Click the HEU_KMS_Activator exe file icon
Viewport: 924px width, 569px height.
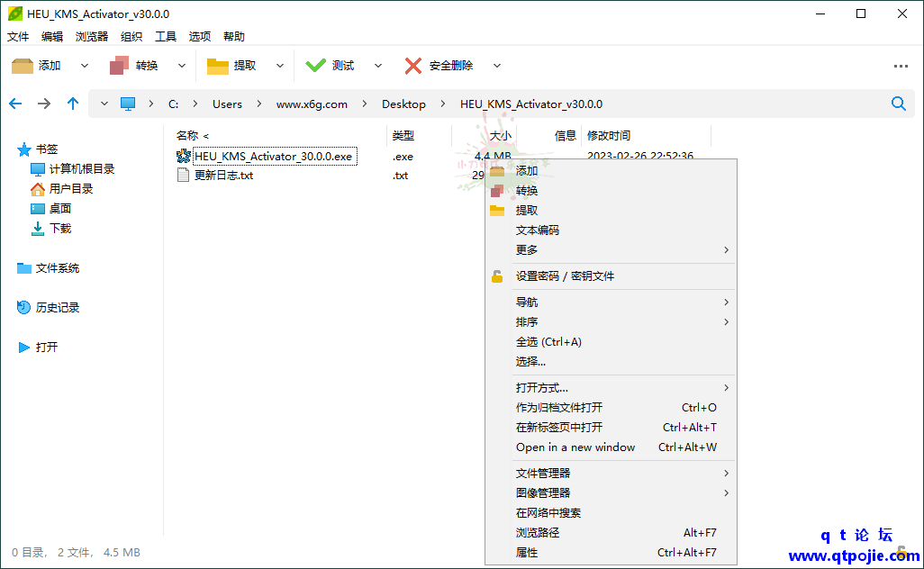183,156
